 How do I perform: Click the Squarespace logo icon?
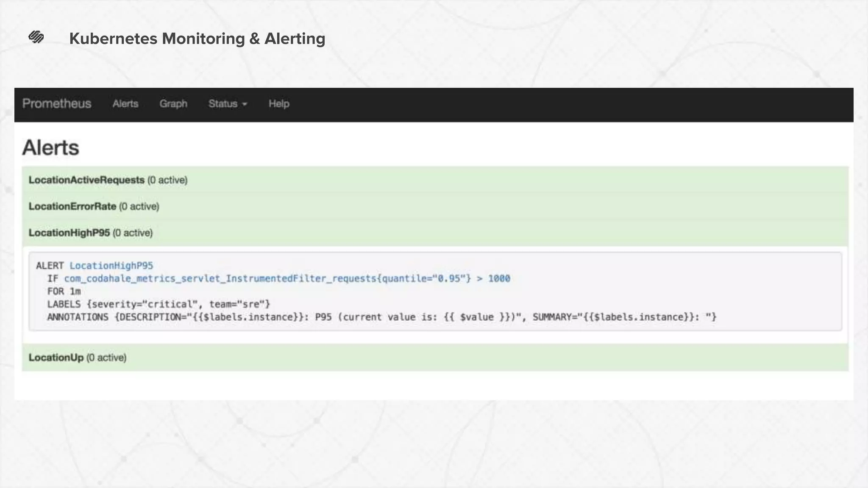point(36,37)
